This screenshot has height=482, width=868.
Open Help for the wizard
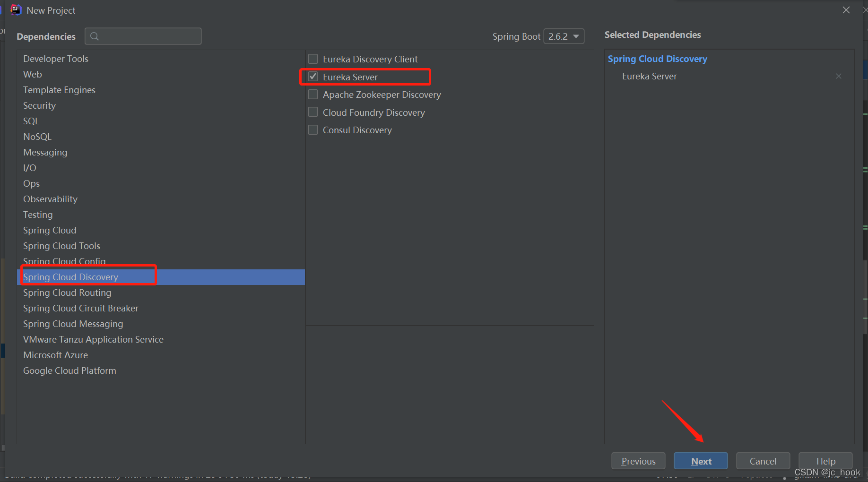[x=825, y=461]
